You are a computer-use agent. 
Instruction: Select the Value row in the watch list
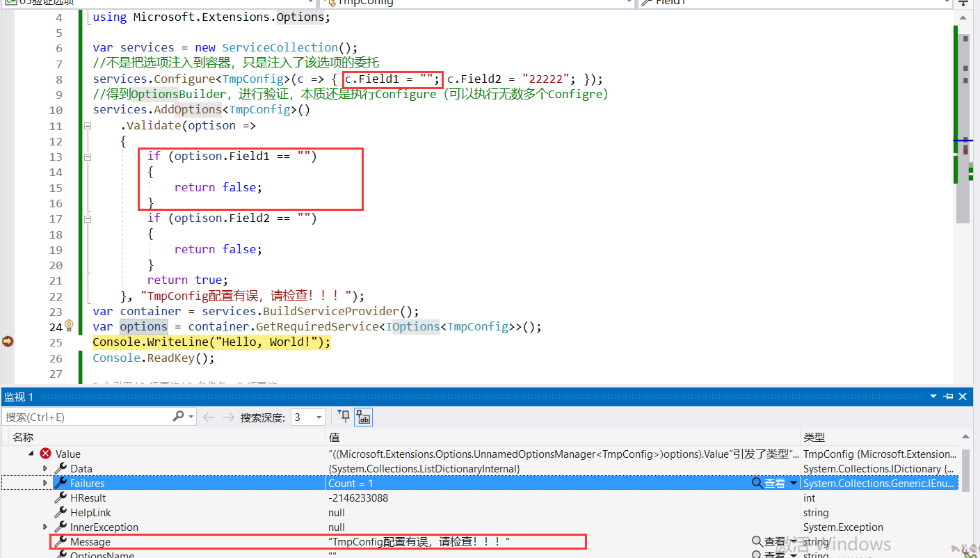coord(480,454)
